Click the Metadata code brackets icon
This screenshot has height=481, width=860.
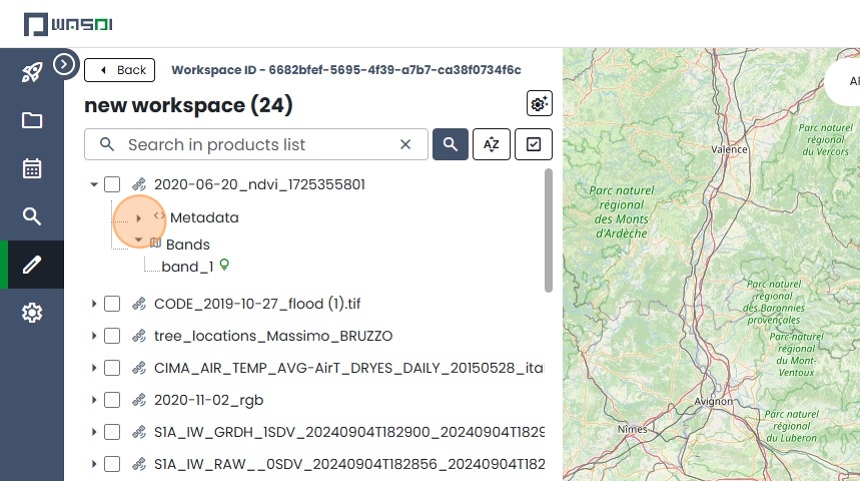[x=159, y=216]
